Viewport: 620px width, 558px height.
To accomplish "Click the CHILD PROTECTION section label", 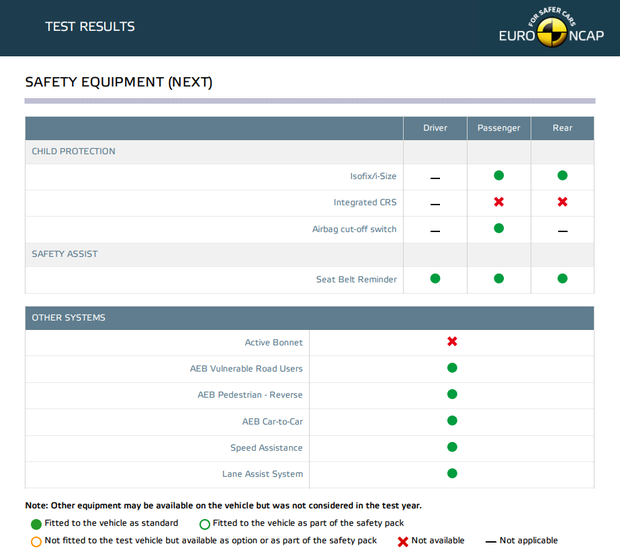I will click(x=74, y=152).
